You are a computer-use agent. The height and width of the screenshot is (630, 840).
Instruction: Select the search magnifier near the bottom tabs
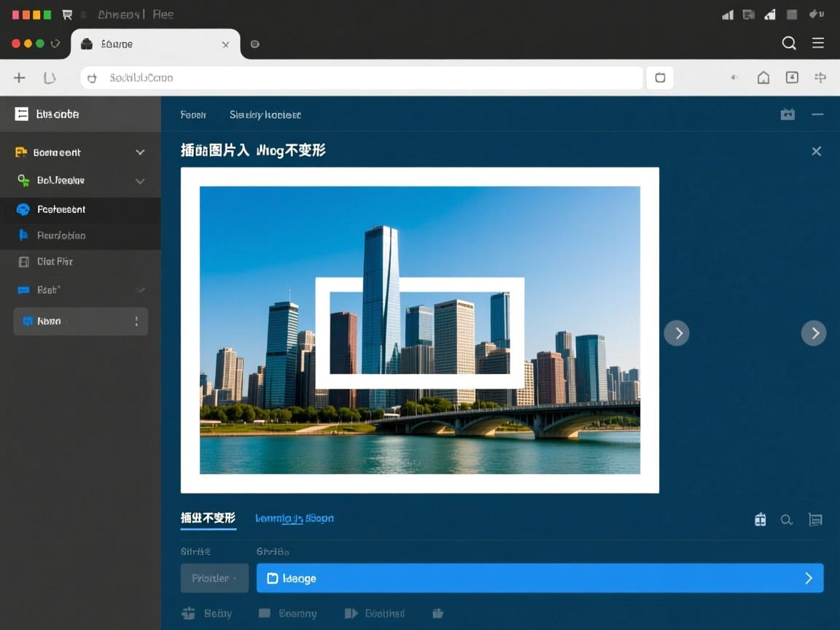(x=787, y=519)
